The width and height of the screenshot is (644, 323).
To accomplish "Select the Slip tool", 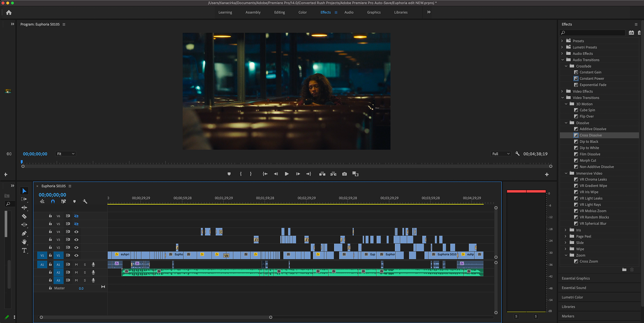I will click(x=24, y=225).
